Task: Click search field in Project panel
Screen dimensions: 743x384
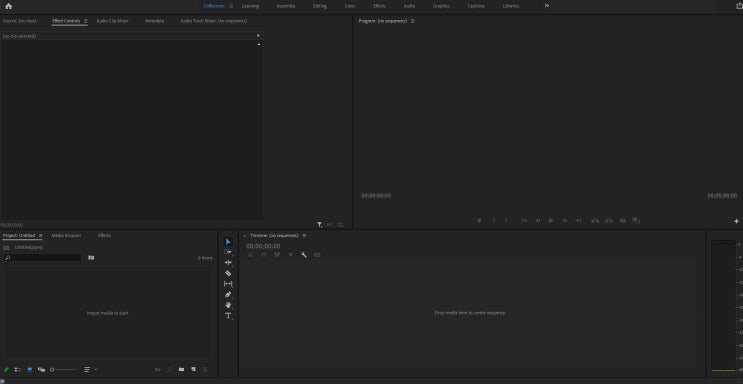Action: (x=42, y=257)
